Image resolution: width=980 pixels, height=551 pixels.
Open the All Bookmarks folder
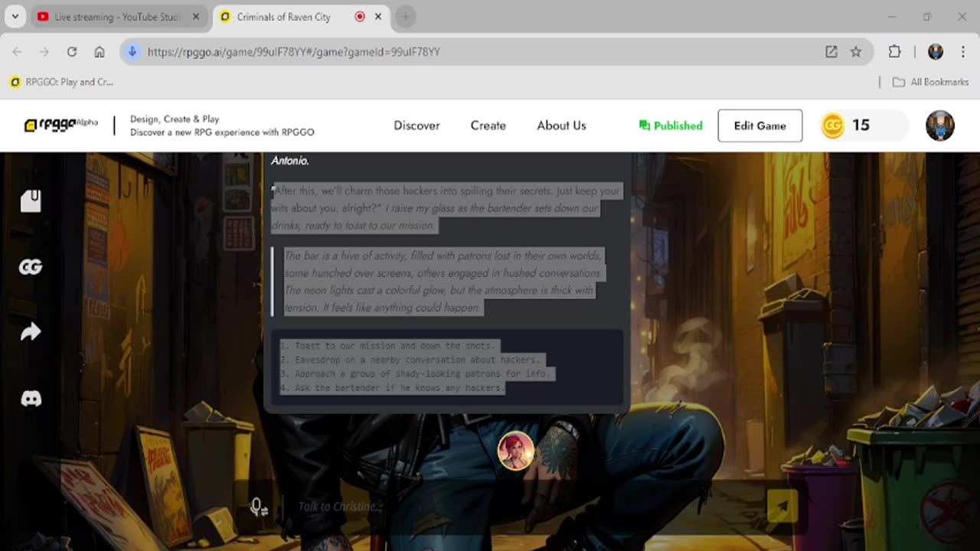[930, 82]
